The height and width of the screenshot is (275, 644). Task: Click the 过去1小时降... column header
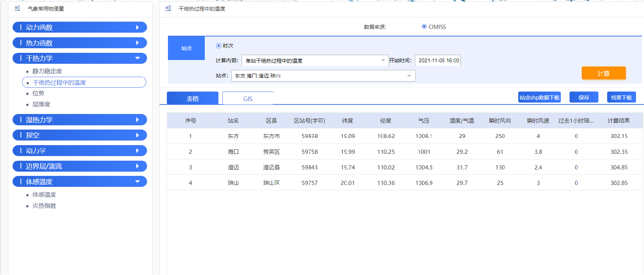[576, 120]
